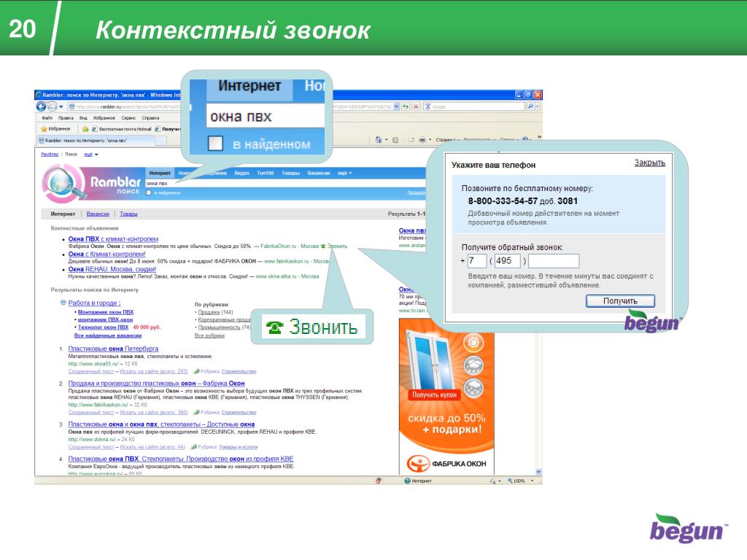
Task: Click Товары link in grey results filter row
Action: (x=128, y=214)
